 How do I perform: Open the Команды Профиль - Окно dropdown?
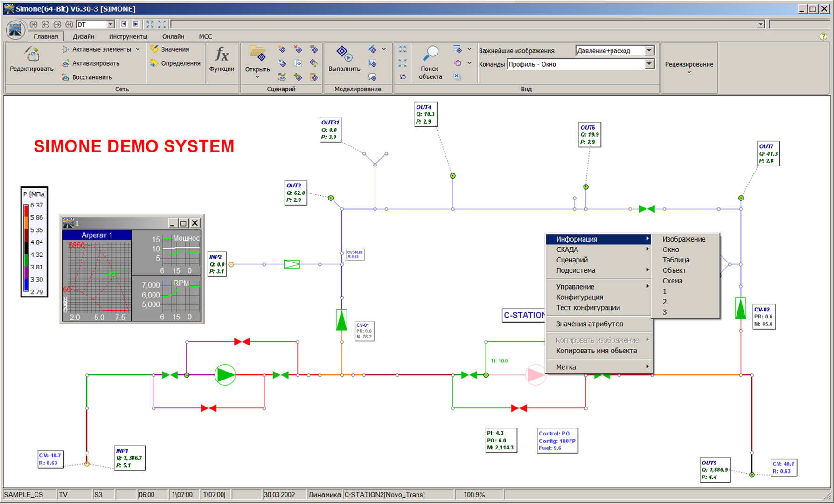pos(649,64)
